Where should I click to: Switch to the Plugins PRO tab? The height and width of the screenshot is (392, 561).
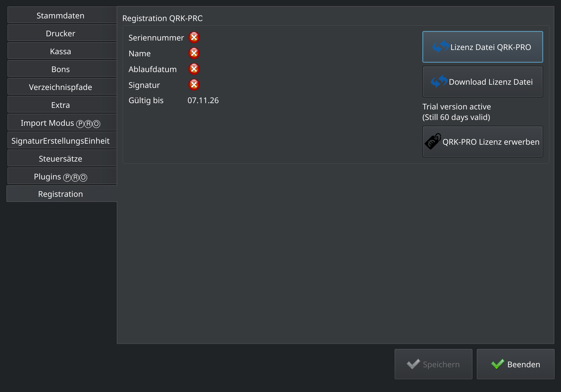(62, 177)
